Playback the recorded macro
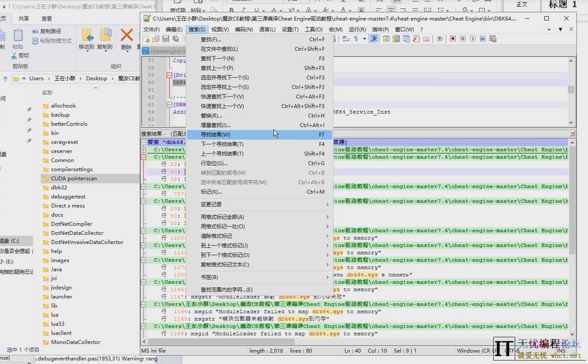588x364 pixels. [x=473, y=39]
